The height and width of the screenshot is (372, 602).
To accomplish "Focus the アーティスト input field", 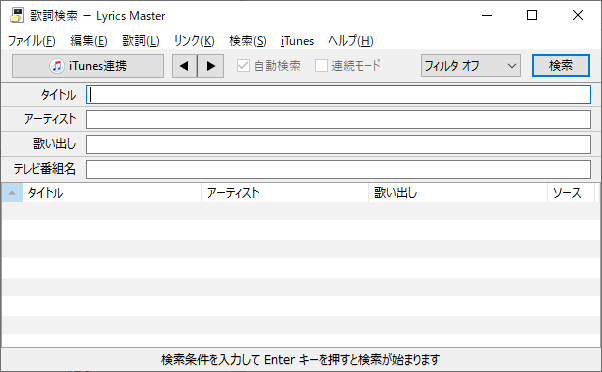I will (x=338, y=119).
